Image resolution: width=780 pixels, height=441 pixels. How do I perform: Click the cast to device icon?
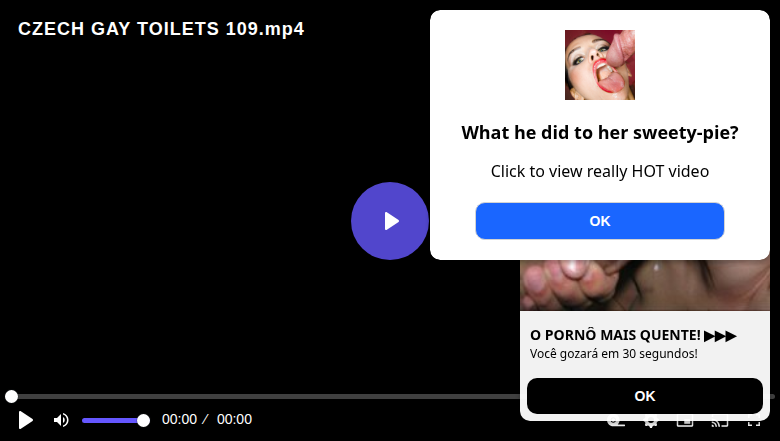point(719,424)
